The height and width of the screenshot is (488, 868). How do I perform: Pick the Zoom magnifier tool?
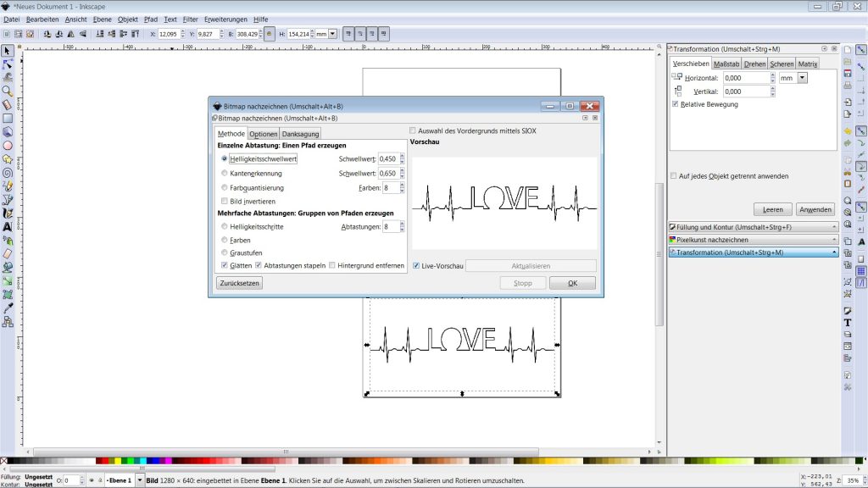pyautogui.click(x=8, y=91)
